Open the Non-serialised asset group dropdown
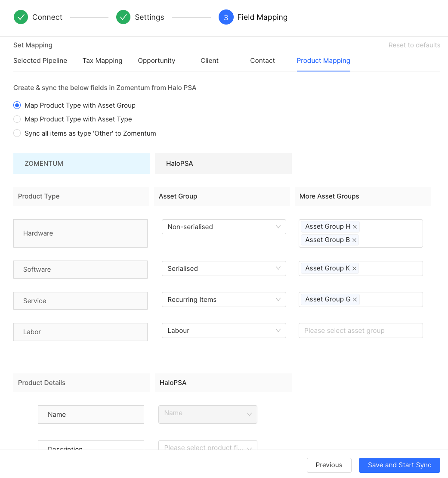Viewport: 448px width, 478px height. [x=224, y=227]
